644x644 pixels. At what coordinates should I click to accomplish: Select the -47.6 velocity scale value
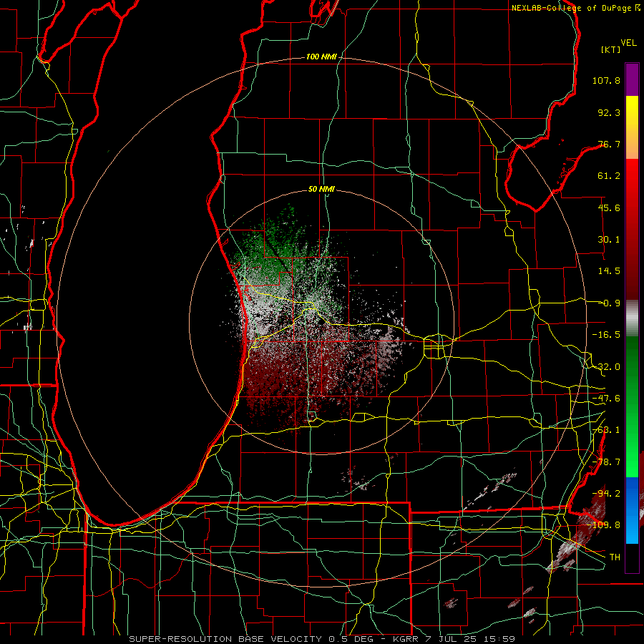pos(606,399)
